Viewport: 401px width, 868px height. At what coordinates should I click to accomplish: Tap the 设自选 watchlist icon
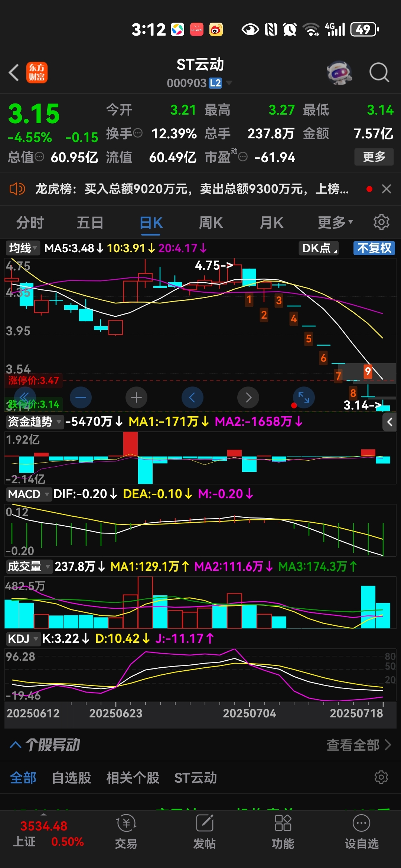[362, 832]
